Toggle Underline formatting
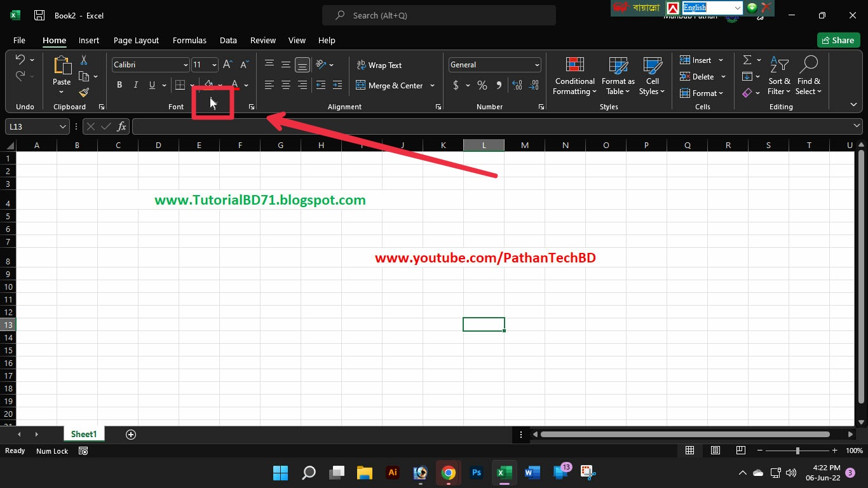Viewport: 868px width, 488px height. [152, 85]
